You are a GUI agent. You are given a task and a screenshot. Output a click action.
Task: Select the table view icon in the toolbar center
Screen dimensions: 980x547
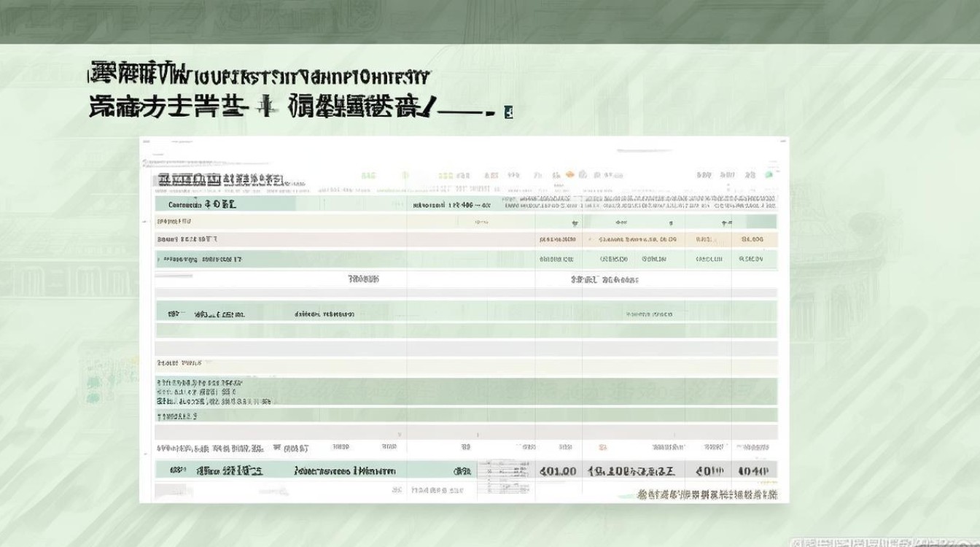[447, 175]
